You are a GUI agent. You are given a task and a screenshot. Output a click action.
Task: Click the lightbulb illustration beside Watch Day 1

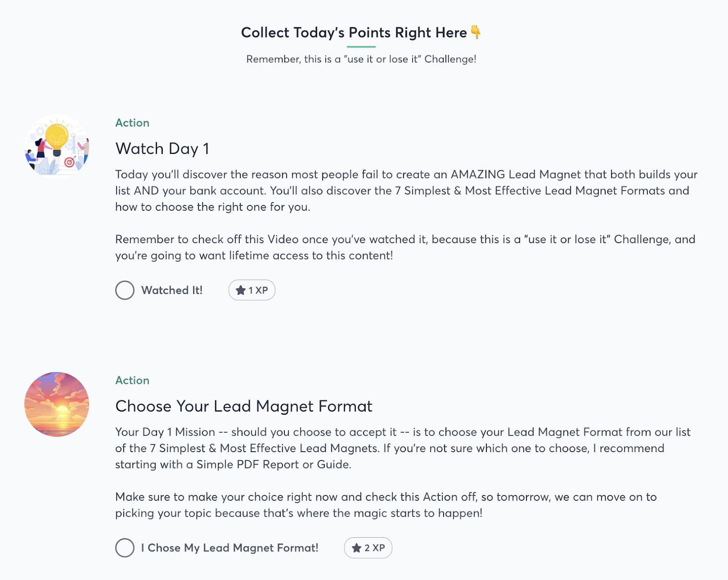pos(57,147)
